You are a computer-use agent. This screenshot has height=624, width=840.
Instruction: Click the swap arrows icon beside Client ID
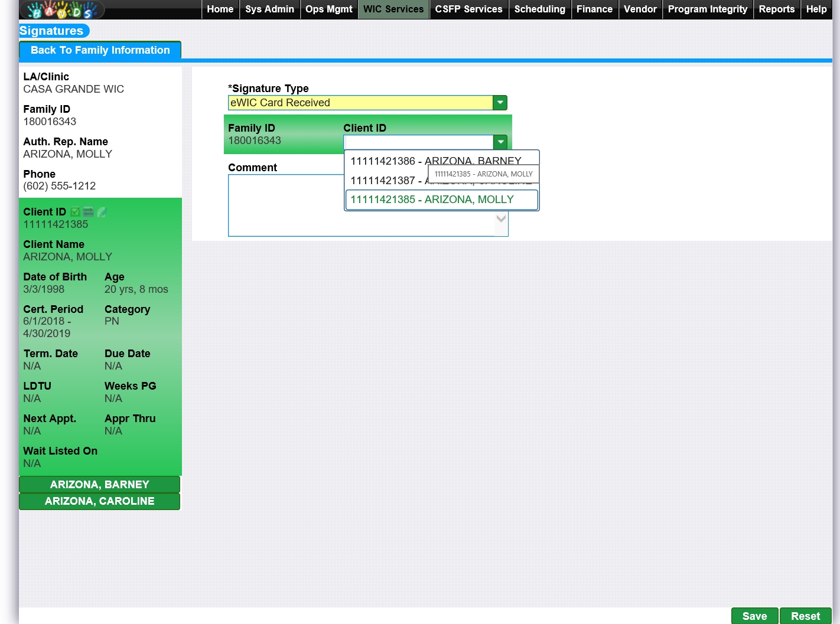[x=89, y=212]
